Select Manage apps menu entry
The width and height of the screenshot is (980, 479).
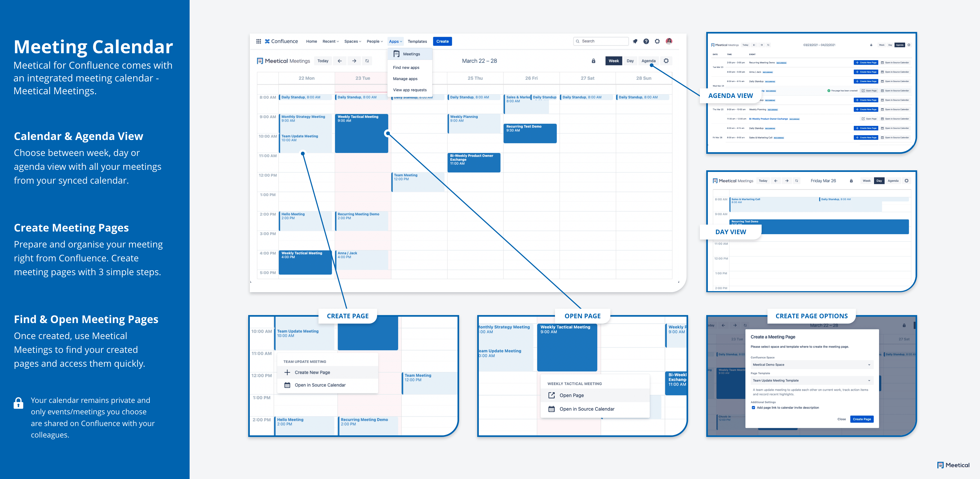[x=405, y=79]
